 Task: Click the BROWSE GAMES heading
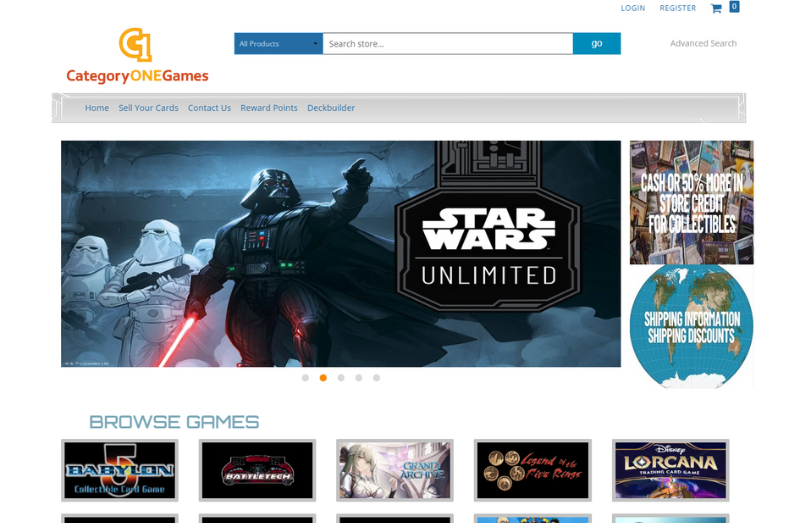tap(174, 422)
